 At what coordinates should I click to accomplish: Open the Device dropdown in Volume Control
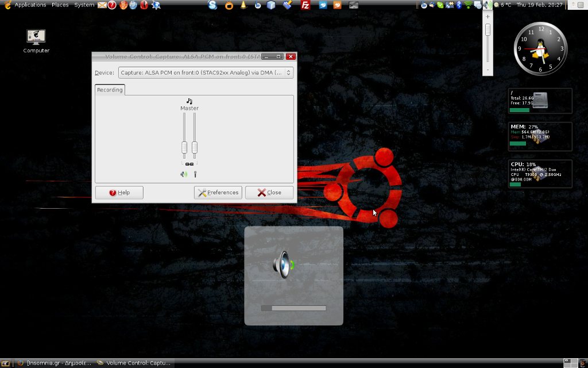(206, 72)
